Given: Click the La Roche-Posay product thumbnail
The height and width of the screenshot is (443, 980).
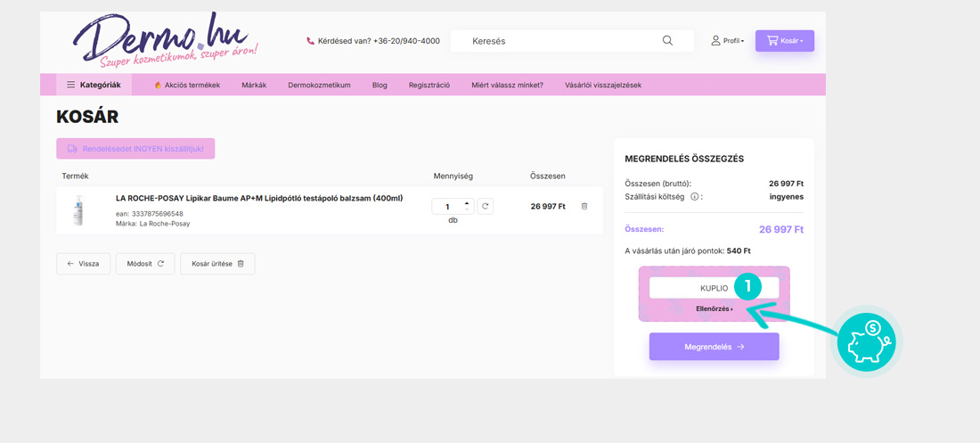Looking at the screenshot, I should [x=78, y=210].
